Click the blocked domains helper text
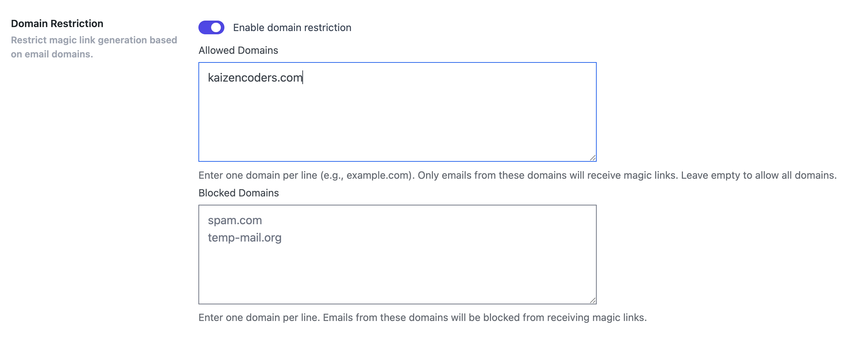Viewport: 868px width, 343px height. click(422, 318)
